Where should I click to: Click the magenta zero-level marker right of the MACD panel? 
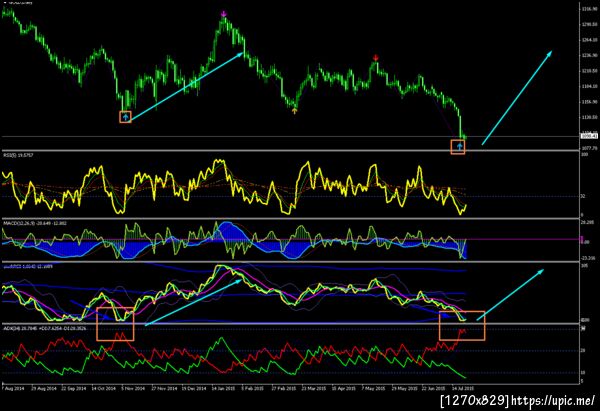pos(582,240)
